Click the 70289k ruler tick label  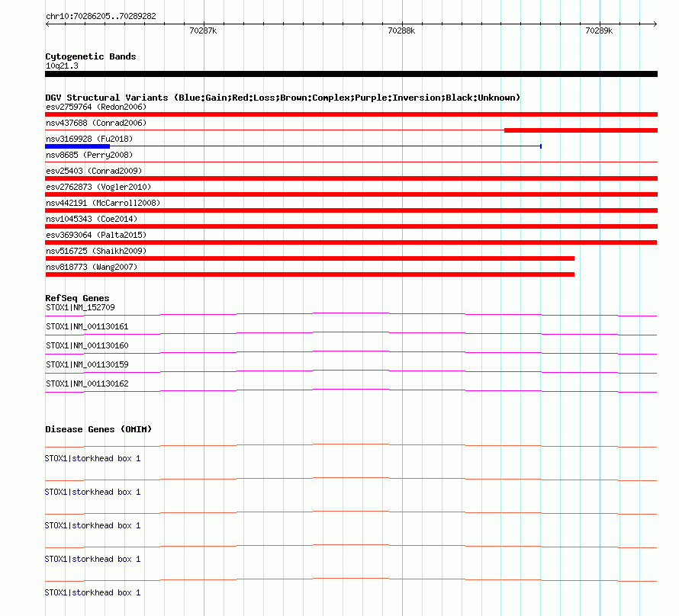pos(599,30)
